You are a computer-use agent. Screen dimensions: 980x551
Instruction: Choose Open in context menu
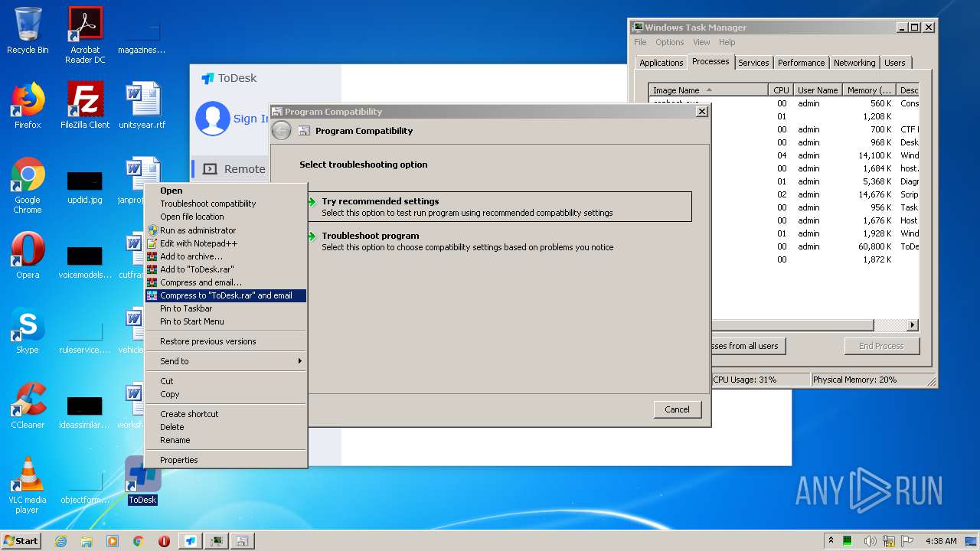[x=226, y=191]
